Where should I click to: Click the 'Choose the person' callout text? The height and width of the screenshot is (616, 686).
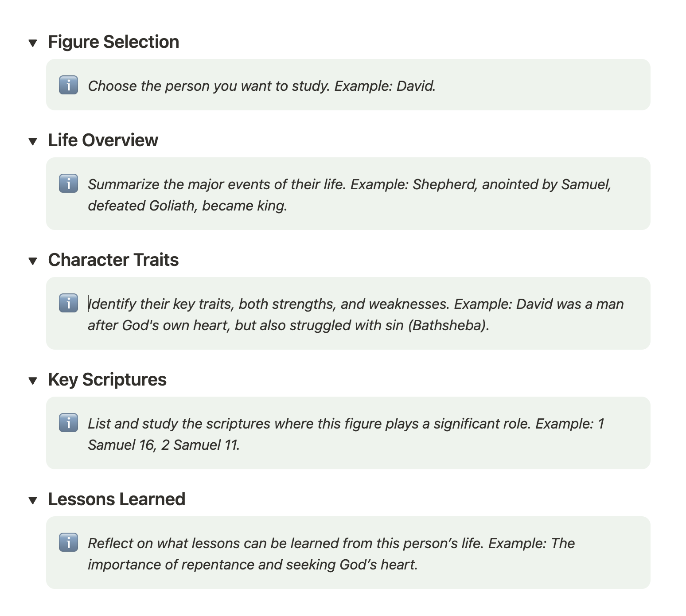[261, 86]
